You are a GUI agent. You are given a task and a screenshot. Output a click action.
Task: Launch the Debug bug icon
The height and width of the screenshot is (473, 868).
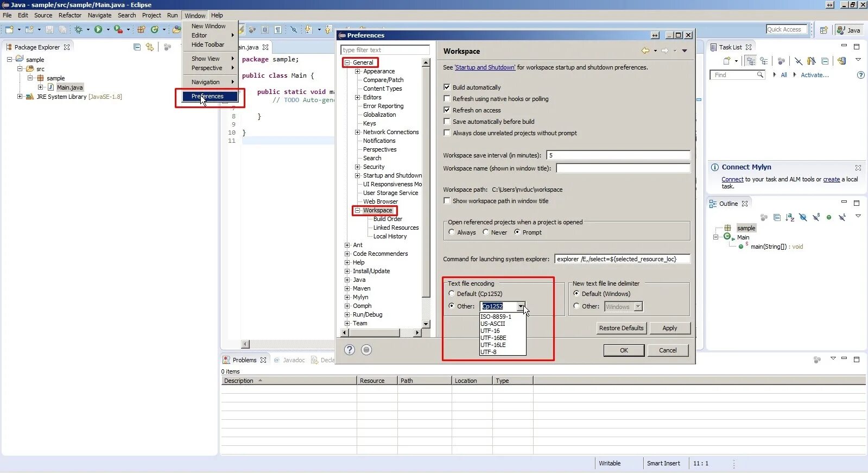(x=78, y=29)
